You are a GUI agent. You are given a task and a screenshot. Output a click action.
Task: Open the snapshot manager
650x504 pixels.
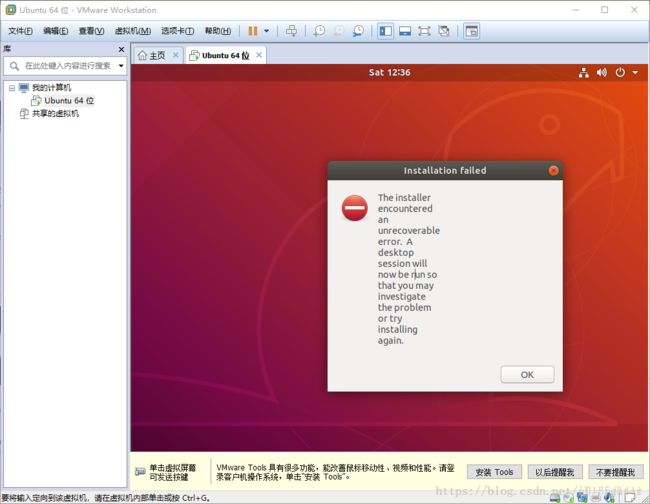click(358, 31)
